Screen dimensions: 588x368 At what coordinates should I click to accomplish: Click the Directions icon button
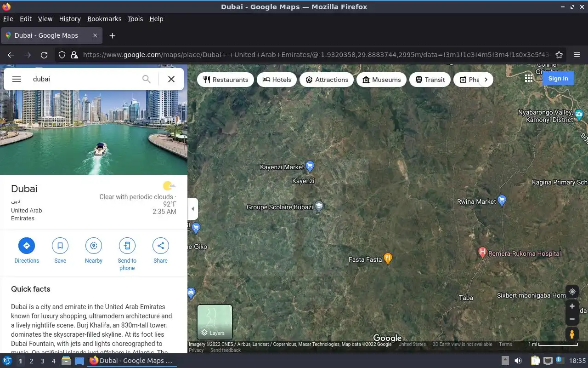(x=27, y=246)
